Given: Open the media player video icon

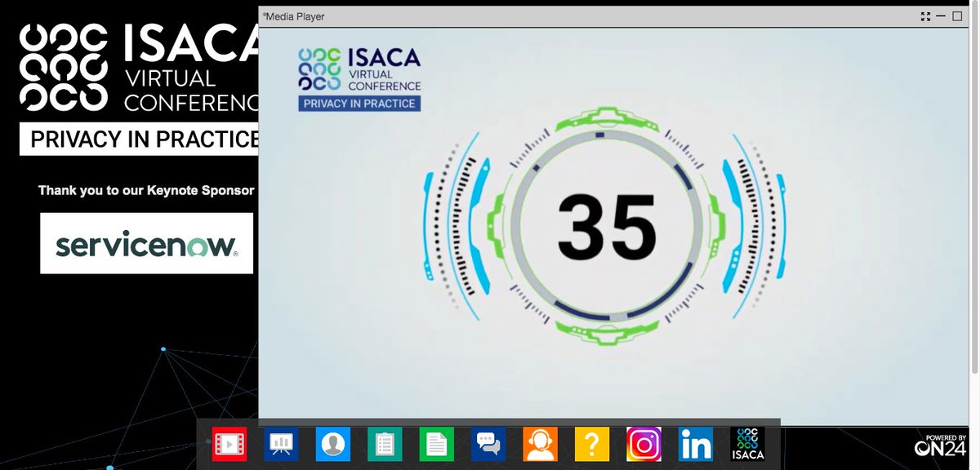Looking at the screenshot, I should coord(229,443).
